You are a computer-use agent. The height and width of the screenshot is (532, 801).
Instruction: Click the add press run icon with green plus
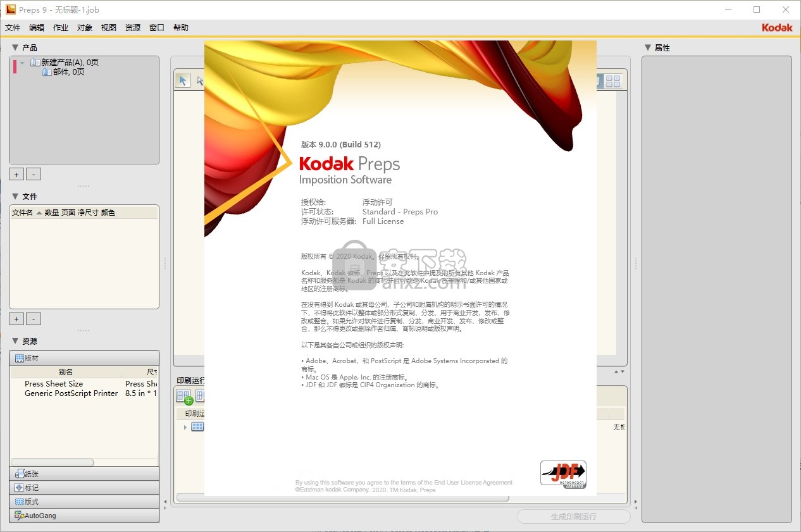(184, 397)
